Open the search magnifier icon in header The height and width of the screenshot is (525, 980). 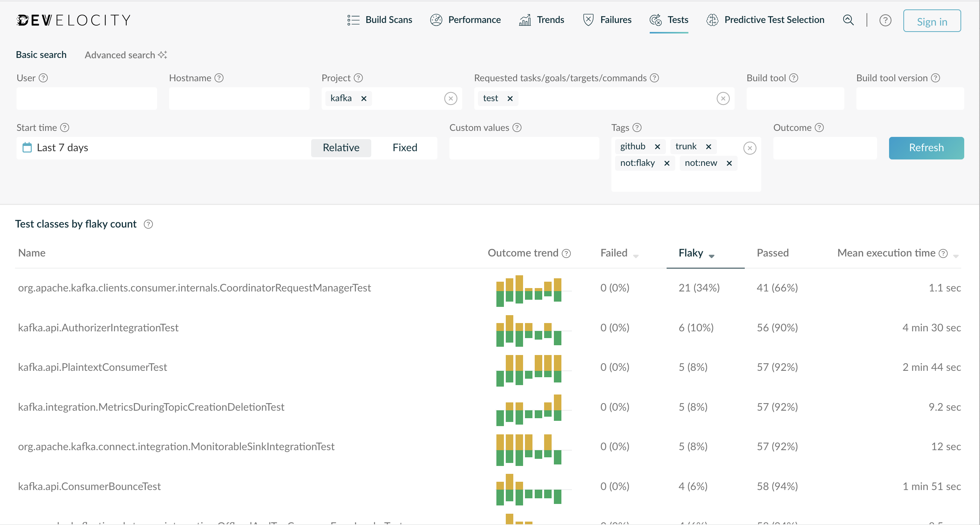pyautogui.click(x=848, y=20)
